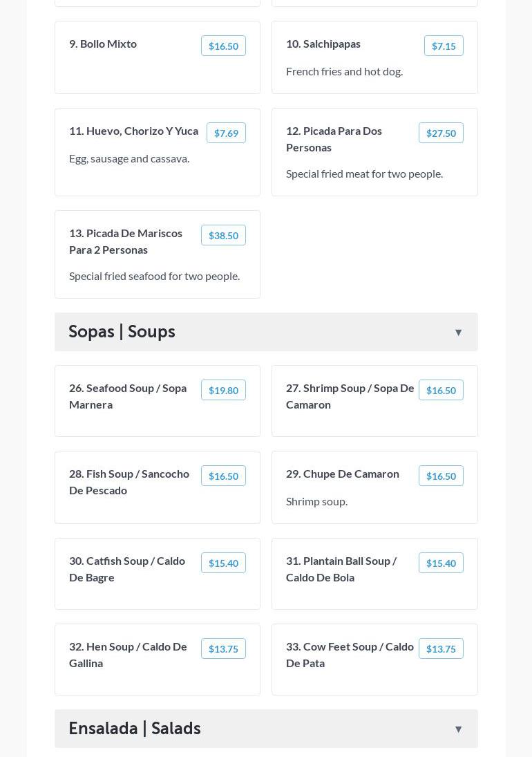
Task: Click the $16.50 Shrimp Soup price button
Action: click(x=441, y=391)
